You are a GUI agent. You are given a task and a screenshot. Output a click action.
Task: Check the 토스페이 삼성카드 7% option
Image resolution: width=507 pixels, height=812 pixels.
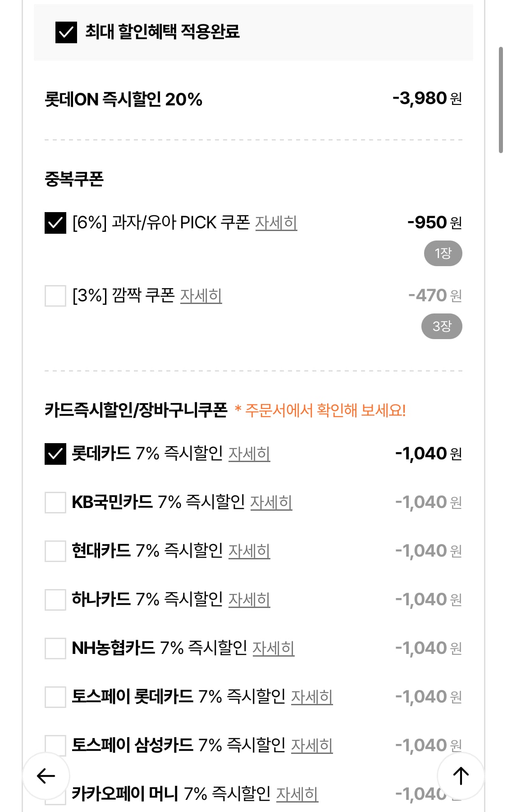click(x=55, y=741)
